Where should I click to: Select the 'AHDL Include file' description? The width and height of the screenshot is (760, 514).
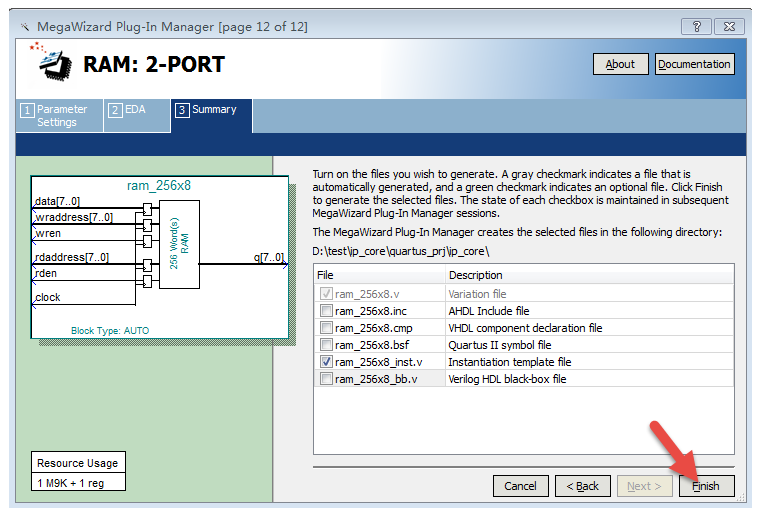489,311
